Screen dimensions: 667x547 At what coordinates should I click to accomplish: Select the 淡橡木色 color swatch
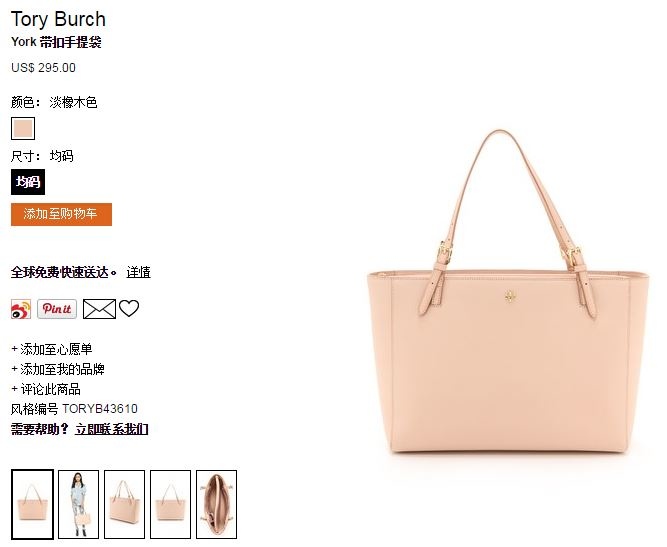(23, 128)
